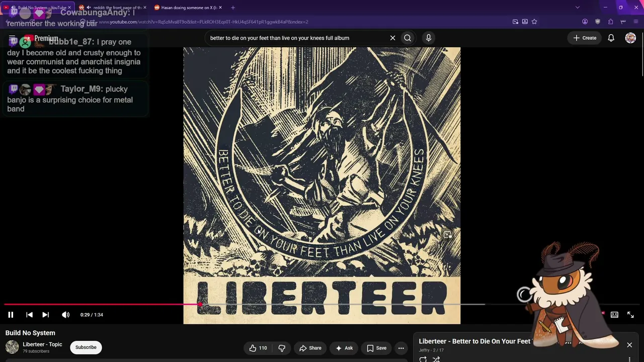Open the Ask AI button
Image resolution: width=644 pixels, height=362 pixels.
(344, 348)
